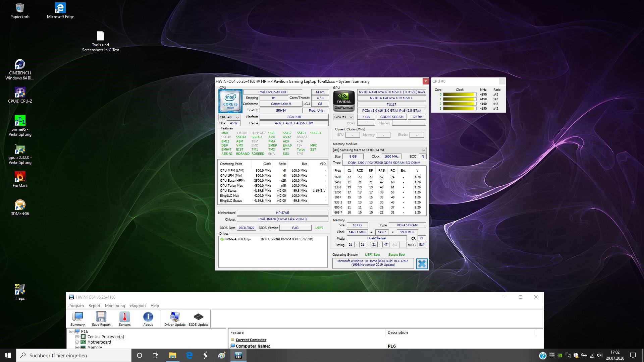Click the Microsoft Windows 10 Home OS field
The image size is (644, 362).
(x=373, y=263)
